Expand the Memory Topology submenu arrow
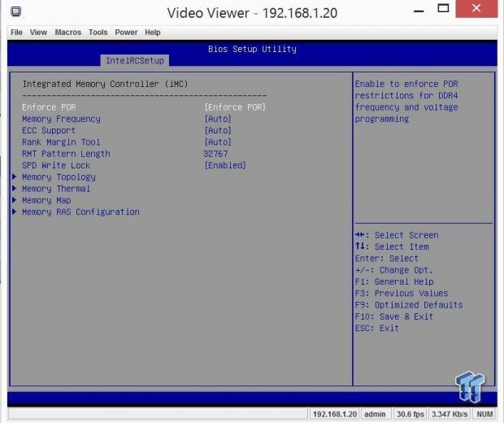504x423 pixels. (14, 177)
